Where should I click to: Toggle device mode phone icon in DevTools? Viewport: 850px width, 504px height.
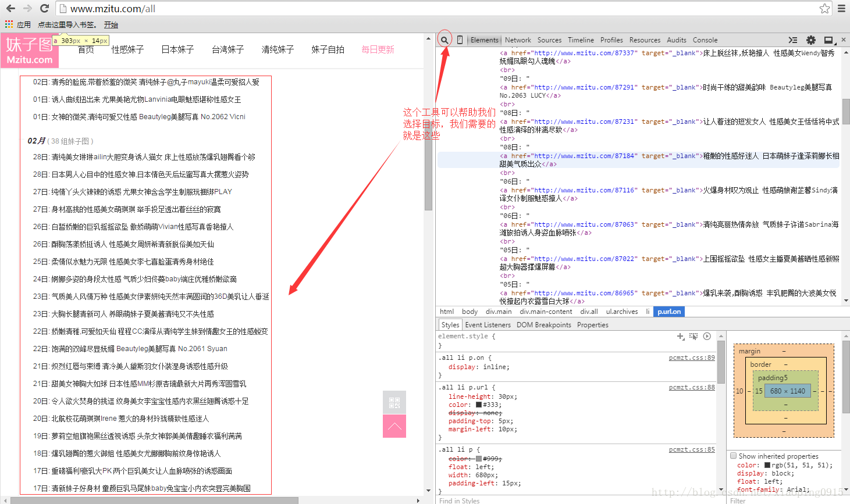pyautogui.click(x=460, y=40)
